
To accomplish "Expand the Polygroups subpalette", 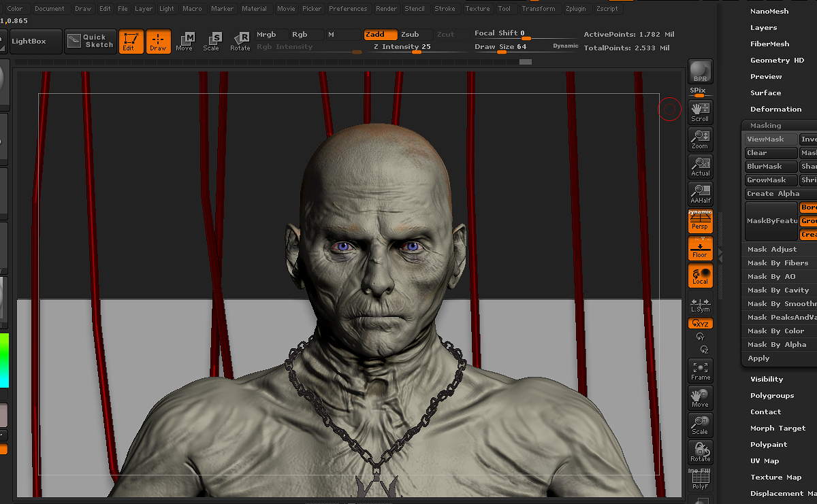I will 772,396.
